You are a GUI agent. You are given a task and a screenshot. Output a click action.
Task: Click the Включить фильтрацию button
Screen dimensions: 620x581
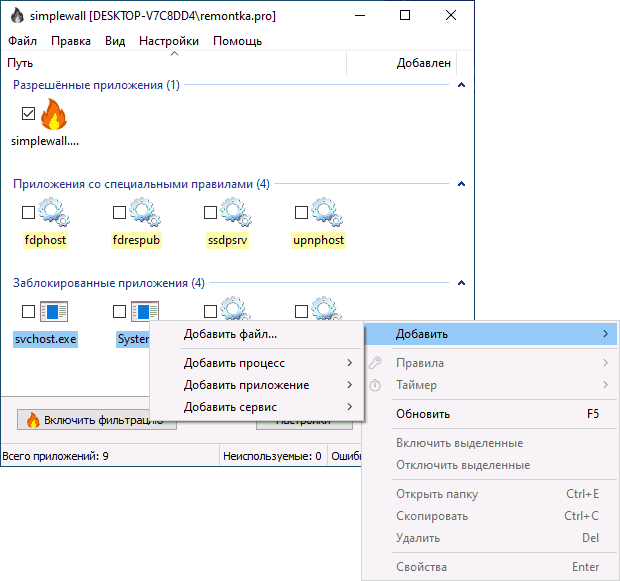tap(96, 420)
